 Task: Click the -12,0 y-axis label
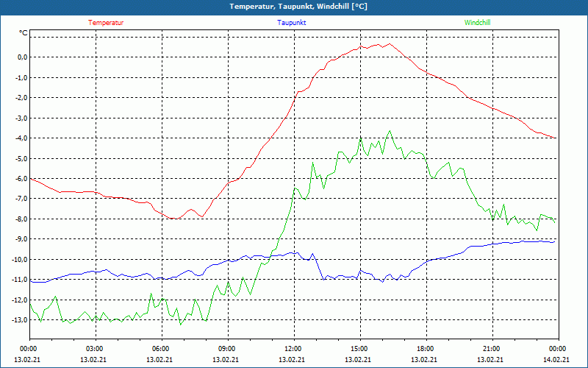(20, 300)
